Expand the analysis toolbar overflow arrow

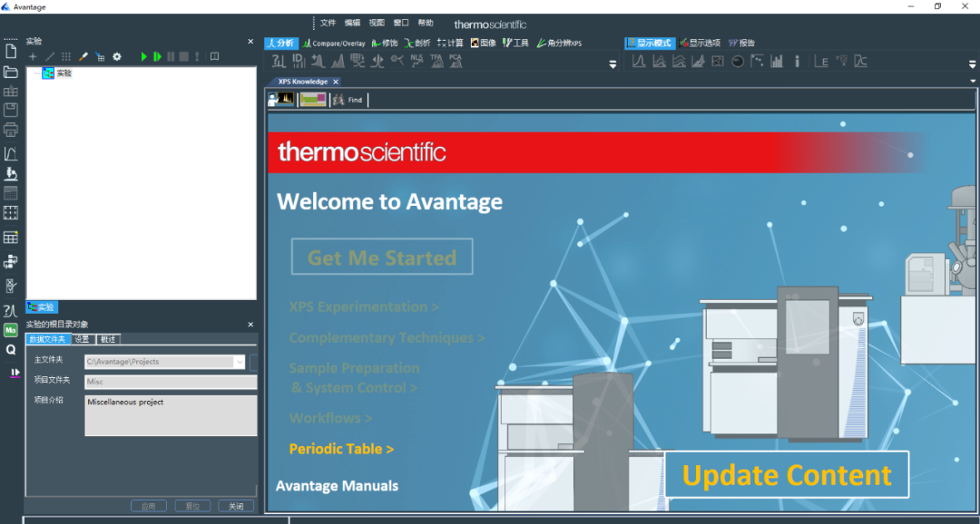612,64
